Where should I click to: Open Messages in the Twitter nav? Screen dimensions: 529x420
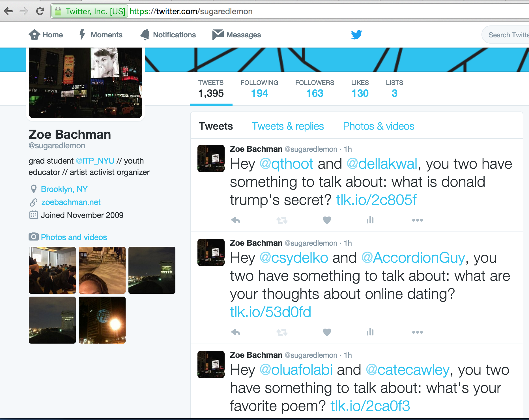236,35
